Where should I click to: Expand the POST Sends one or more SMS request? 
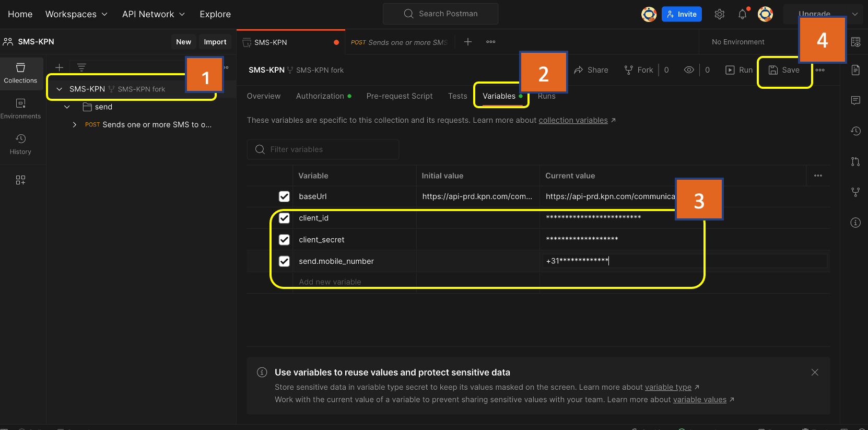click(74, 125)
